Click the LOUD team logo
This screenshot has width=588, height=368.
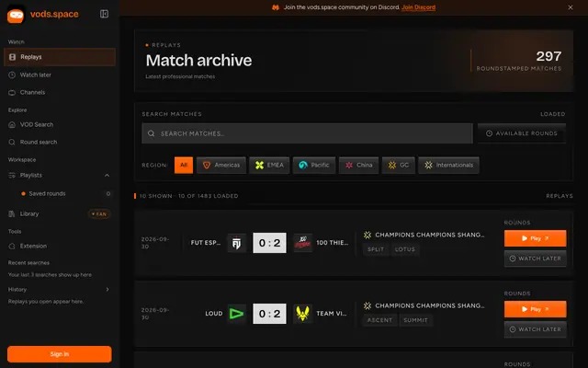click(x=237, y=314)
